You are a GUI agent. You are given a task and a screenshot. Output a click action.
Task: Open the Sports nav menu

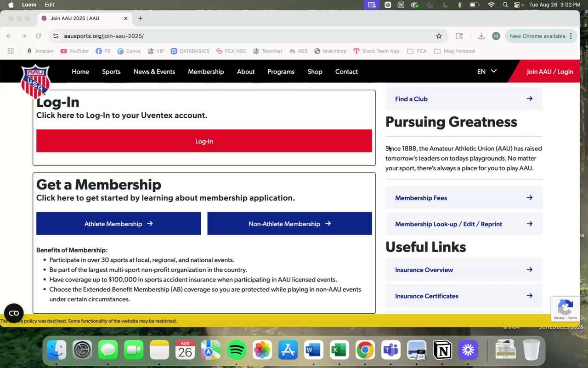click(x=111, y=71)
